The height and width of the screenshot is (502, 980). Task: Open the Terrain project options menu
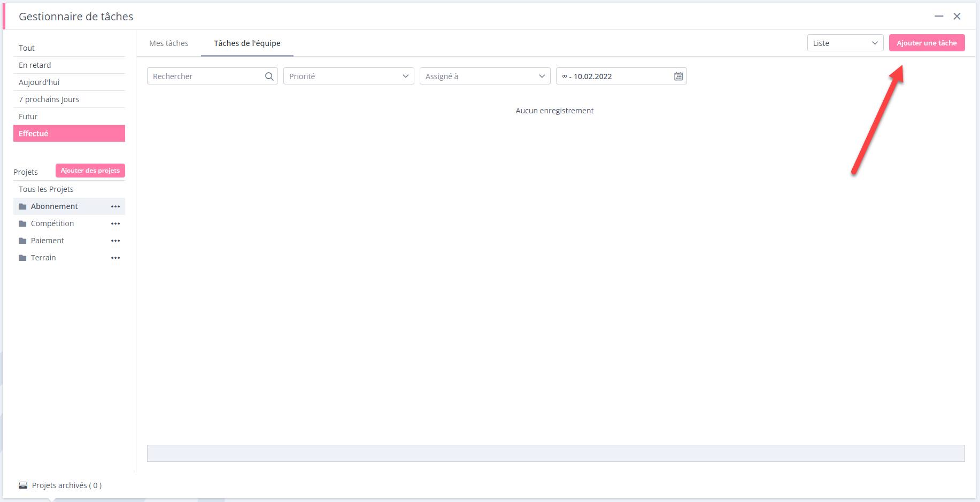point(115,258)
